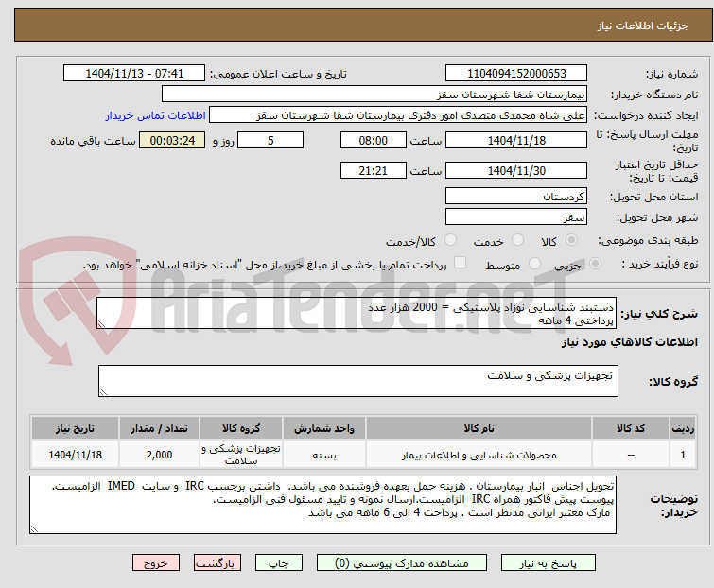Click the resize handle of توضیحات خریدار textarea
The height and width of the screenshot is (588, 714).
click(35, 528)
